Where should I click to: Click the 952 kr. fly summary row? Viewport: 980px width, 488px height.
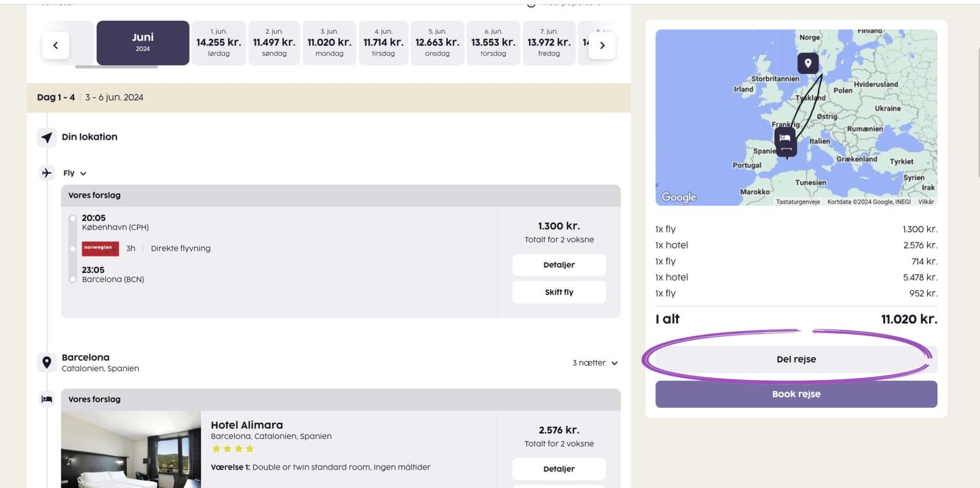(x=796, y=293)
